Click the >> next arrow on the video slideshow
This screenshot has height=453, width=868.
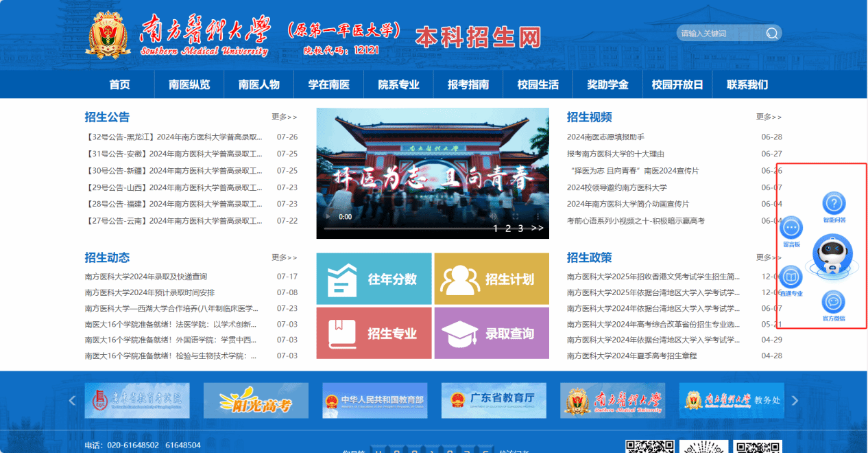(x=537, y=229)
